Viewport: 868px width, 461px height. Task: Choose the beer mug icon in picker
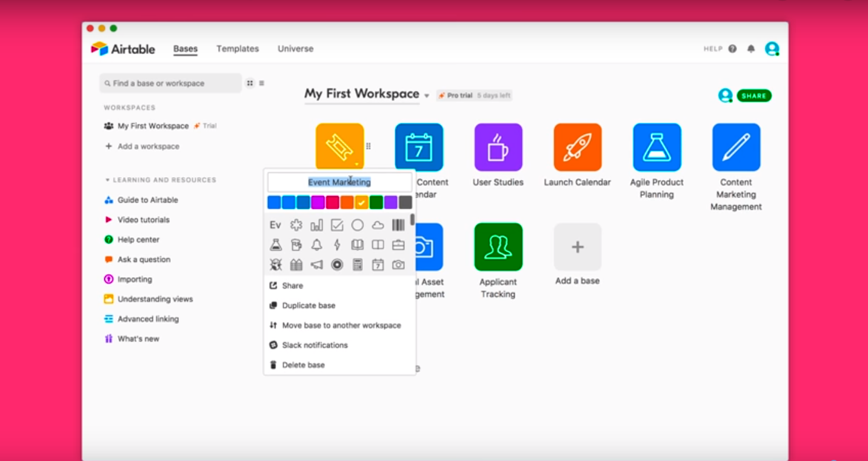[x=296, y=245]
